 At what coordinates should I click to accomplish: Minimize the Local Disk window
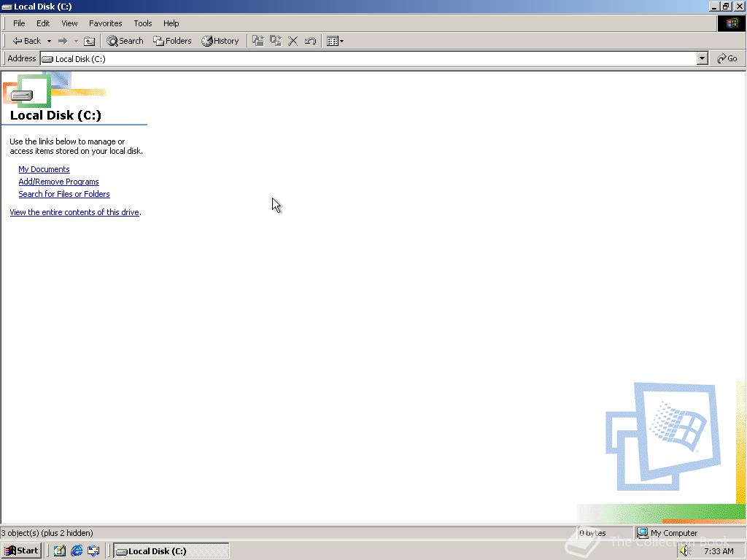(714, 6)
